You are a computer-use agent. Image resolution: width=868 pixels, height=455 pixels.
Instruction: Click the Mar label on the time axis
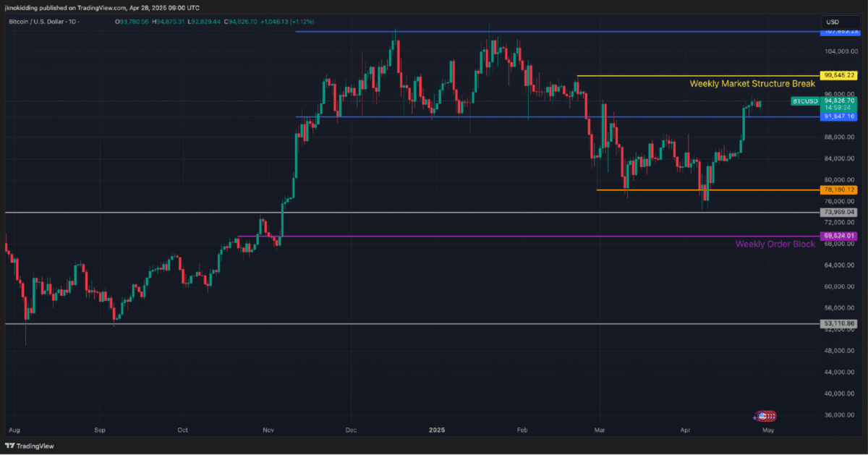(x=599, y=430)
